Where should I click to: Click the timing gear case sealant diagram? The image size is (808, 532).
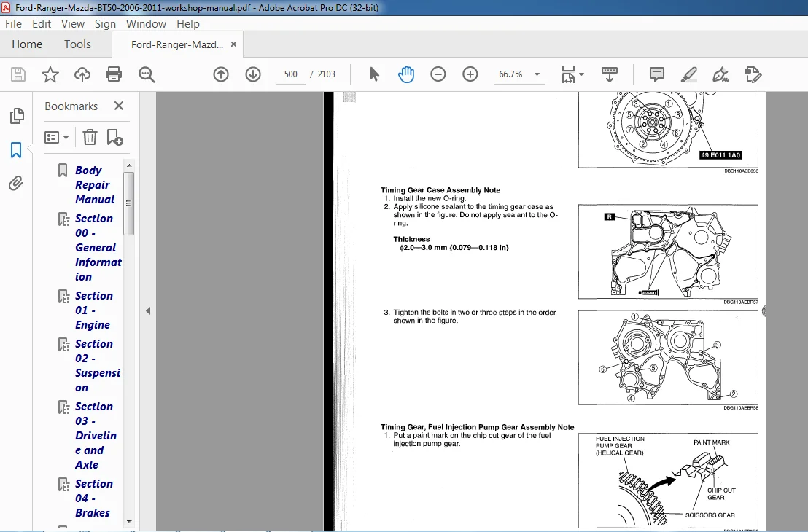click(668, 251)
